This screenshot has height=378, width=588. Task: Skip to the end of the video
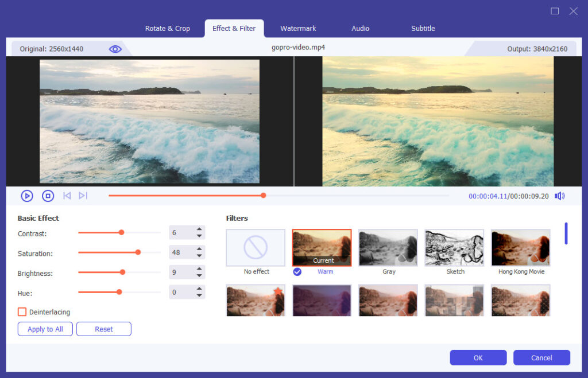point(83,196)
